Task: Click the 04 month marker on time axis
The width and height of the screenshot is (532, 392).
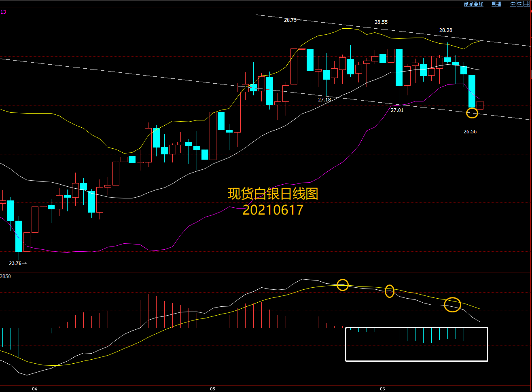Action: coord(35,389)
